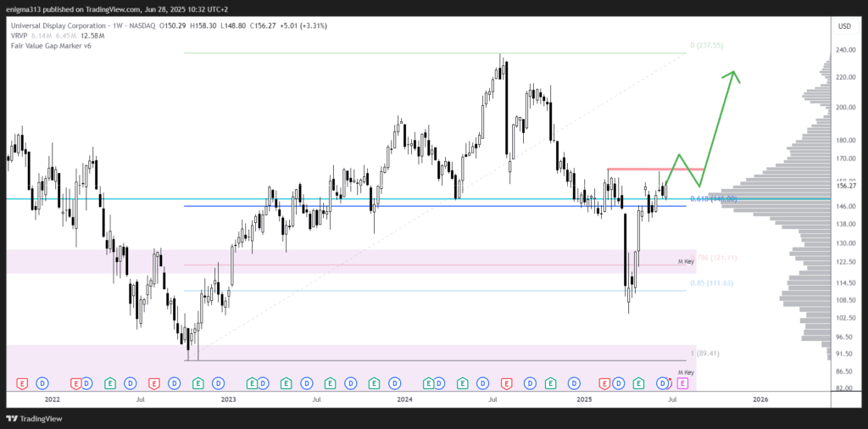Select the Fib level label 0.85 (111.63)
Viewport: 868px width, 429px height.
(x=711, y=283)
